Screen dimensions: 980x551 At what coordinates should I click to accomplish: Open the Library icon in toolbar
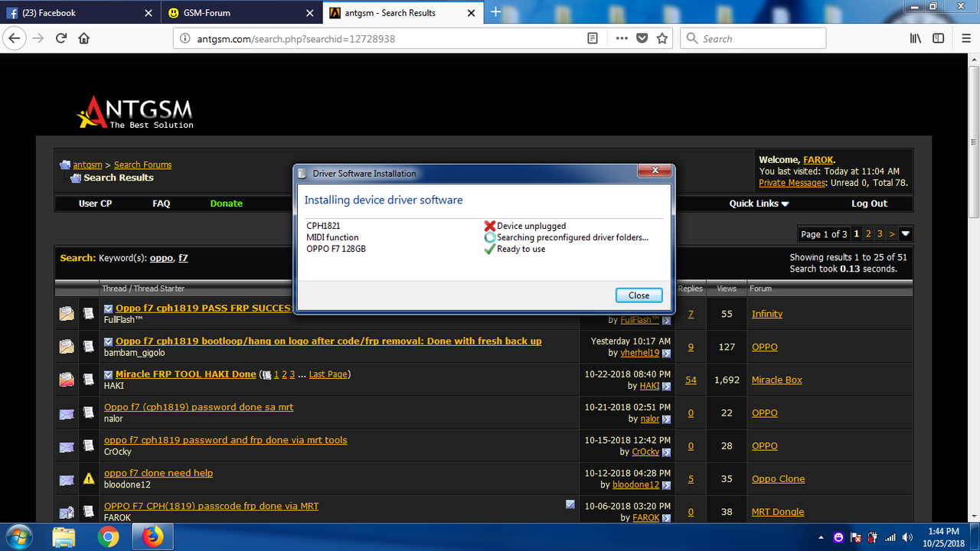(x=915, y=38)
